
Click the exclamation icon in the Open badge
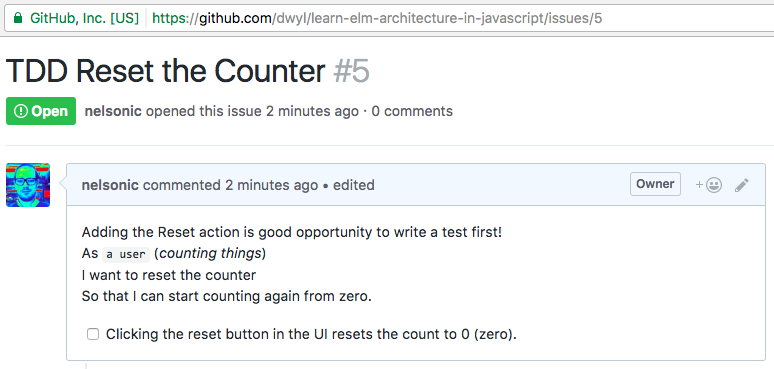click(21, 111)
